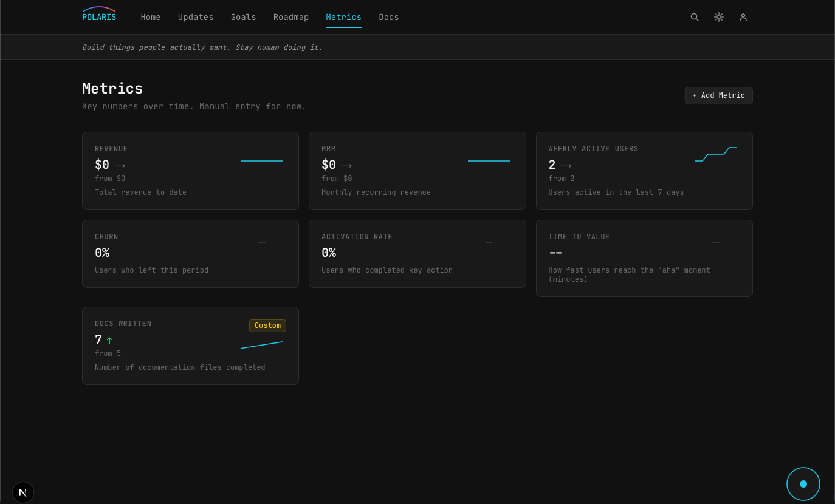
Task: Open the Docs Written card title
Action: pyautogui.click(x=123, y=324)
